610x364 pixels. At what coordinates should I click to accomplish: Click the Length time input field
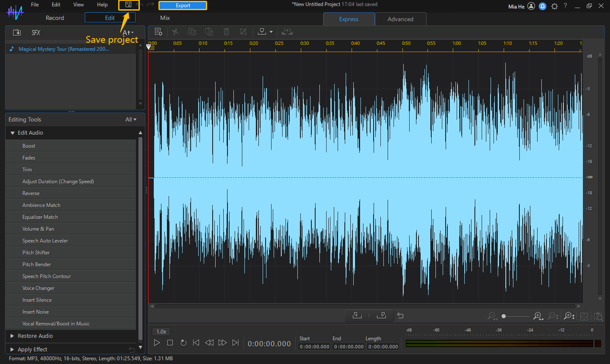(x=383, y=347)
